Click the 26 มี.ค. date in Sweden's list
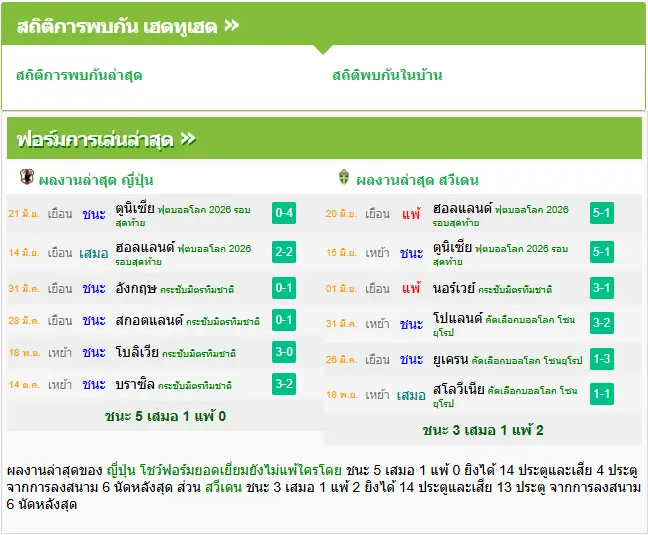Viewport: 648px width, 535px height. (341, 360)
